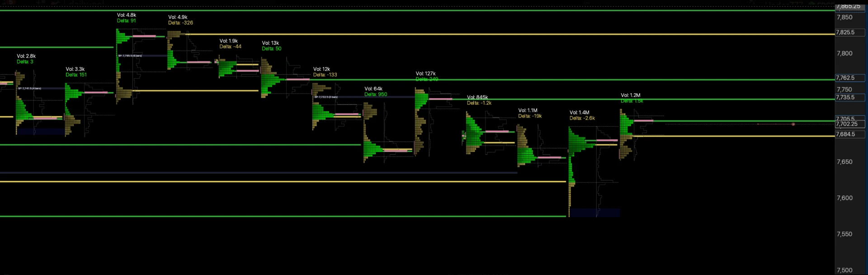Viewport: 868px width, 275px height.
Task: Click the "Vol: 2.8k" label
Action: 26,56
